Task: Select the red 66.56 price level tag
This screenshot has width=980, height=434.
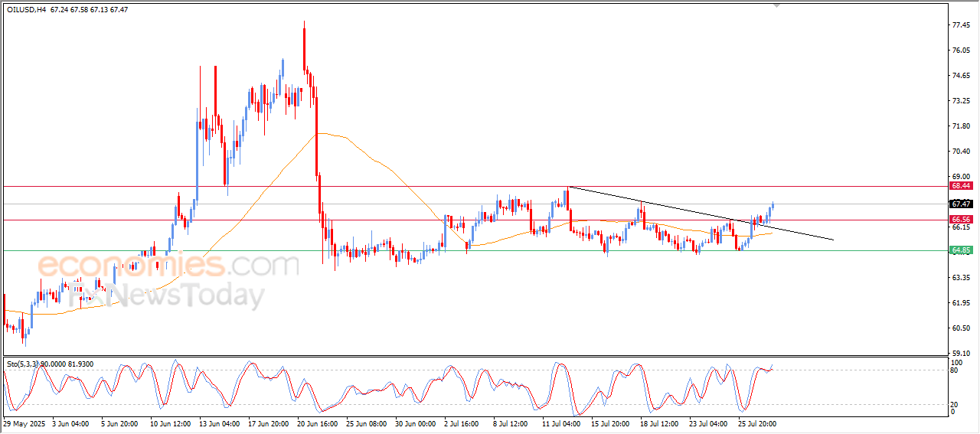Action: click(x=960, y=219)
